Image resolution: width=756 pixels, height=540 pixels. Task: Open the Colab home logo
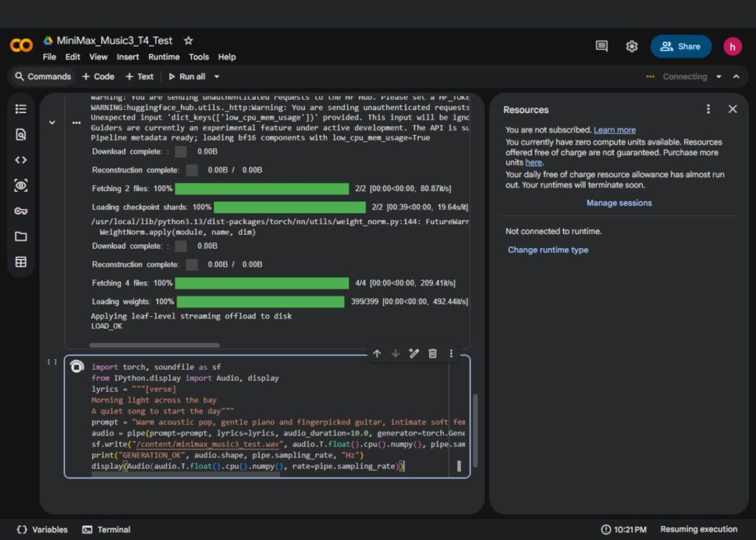click(21, 46)
